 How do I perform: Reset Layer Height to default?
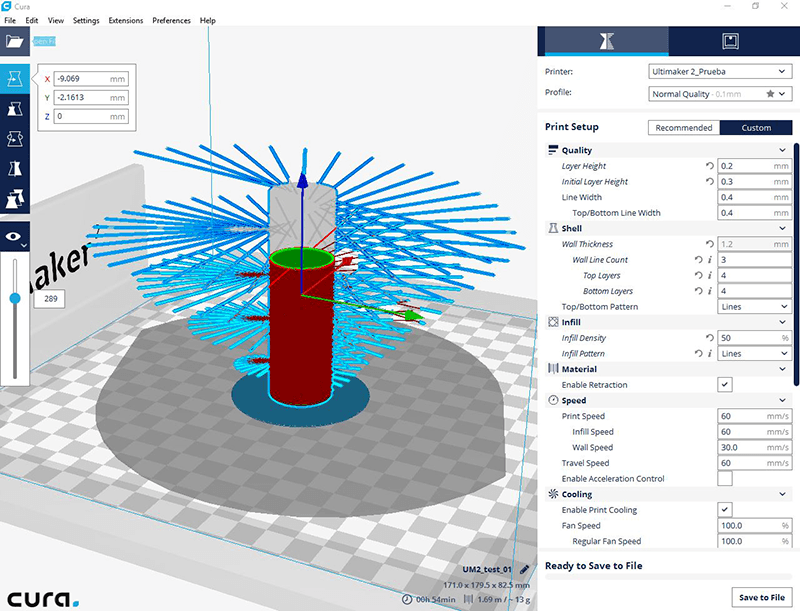710,166
